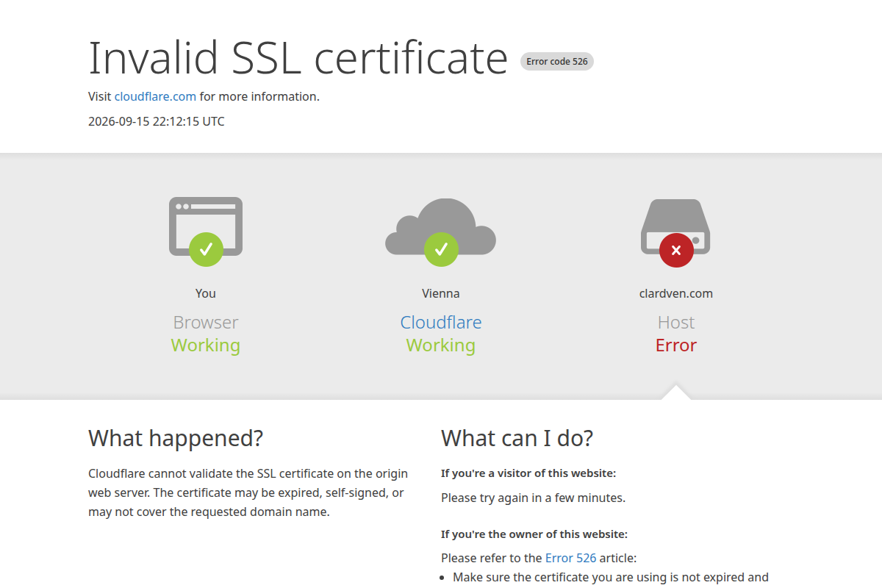The height and width of the screenshot is (588, 882).
Task: Click the Host label
Action: click(x=676, y=322)
